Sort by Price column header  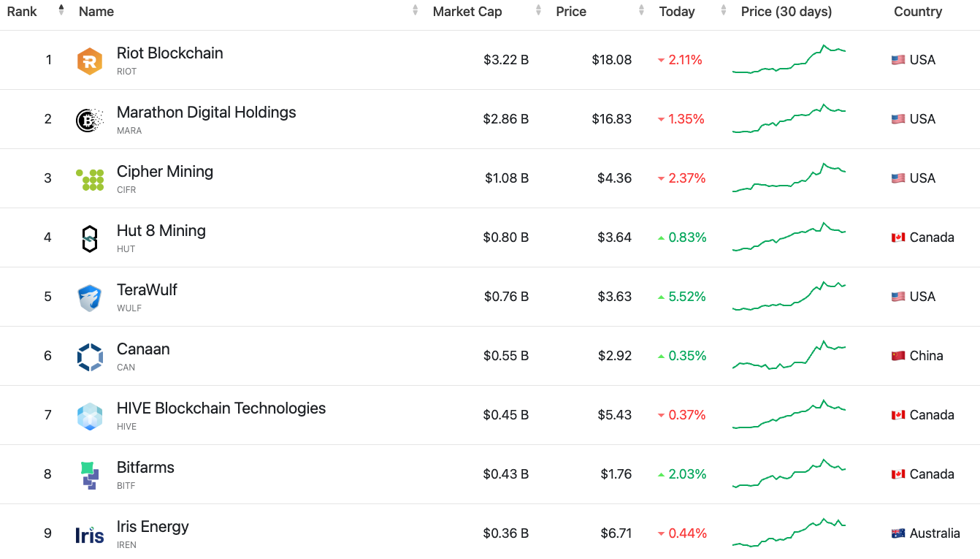[571, 12]
